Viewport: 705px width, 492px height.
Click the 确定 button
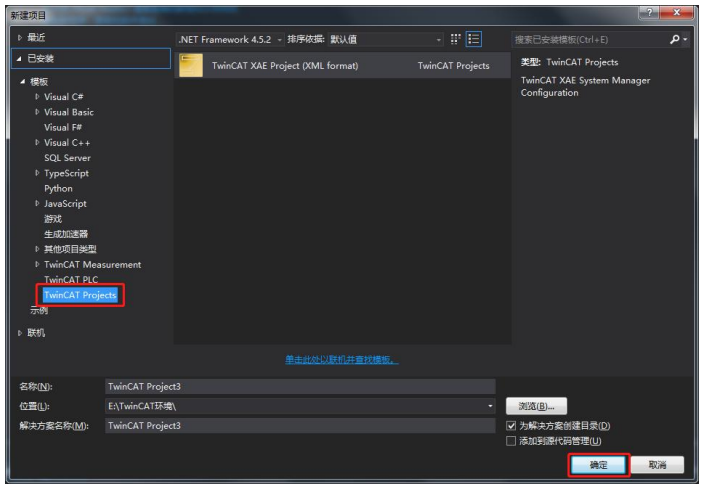(x=598, y=465)
